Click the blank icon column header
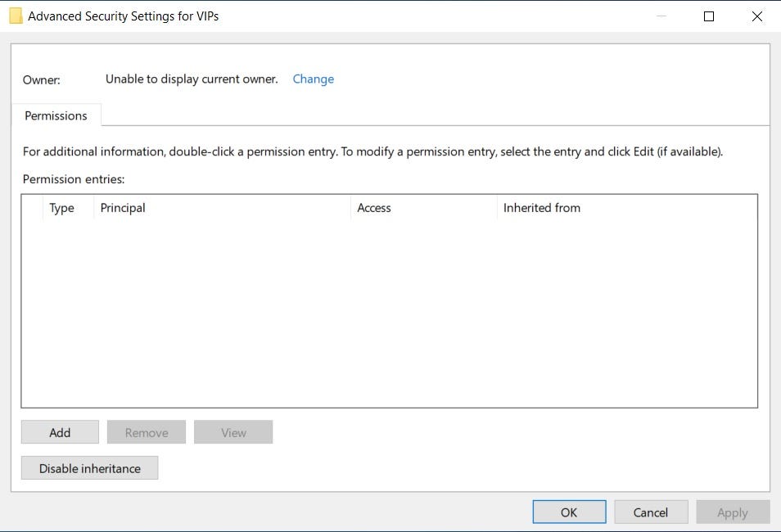 coord(33,208)
